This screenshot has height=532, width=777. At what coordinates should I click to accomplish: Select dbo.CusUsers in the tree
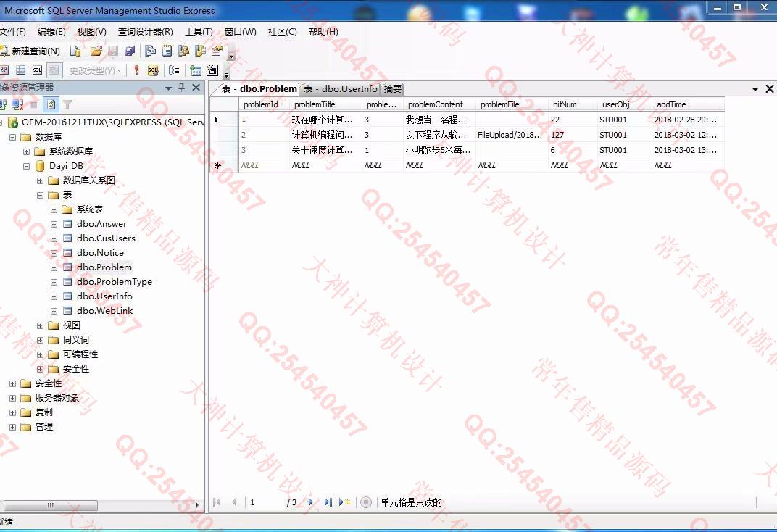point(106,238)
